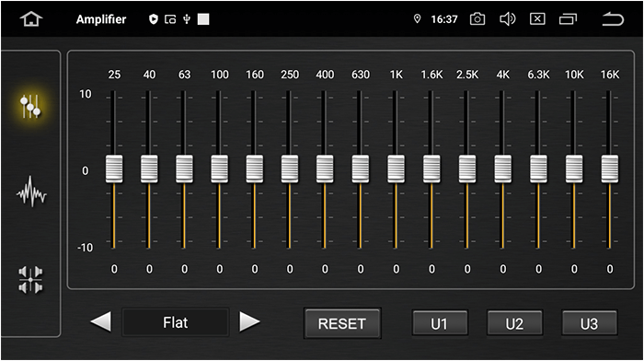Select next equalizer preset arrow
The image size is (644, 361).
coord(249,321)
